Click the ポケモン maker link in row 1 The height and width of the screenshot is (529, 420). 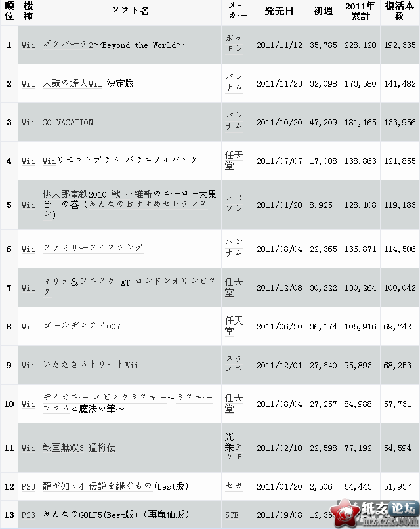[x=234, y=43]
